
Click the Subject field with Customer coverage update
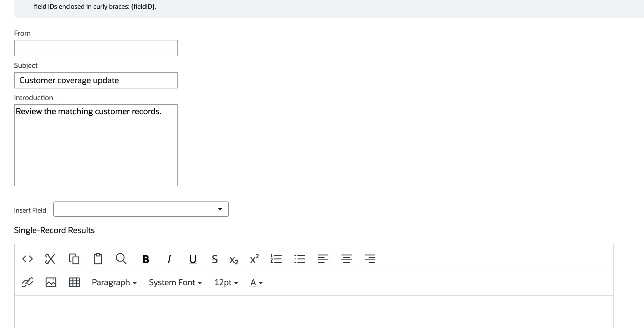[96, 80]
